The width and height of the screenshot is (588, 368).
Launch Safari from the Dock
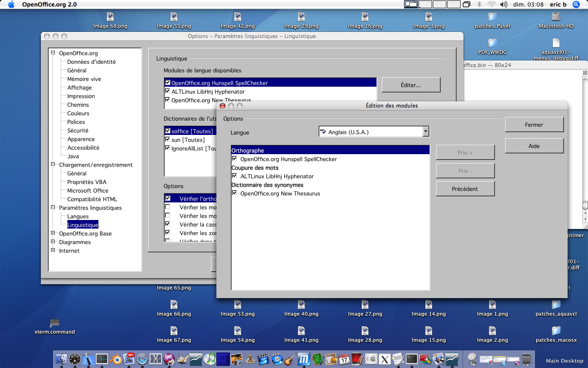pyautogui.click(x=142, y=359)
